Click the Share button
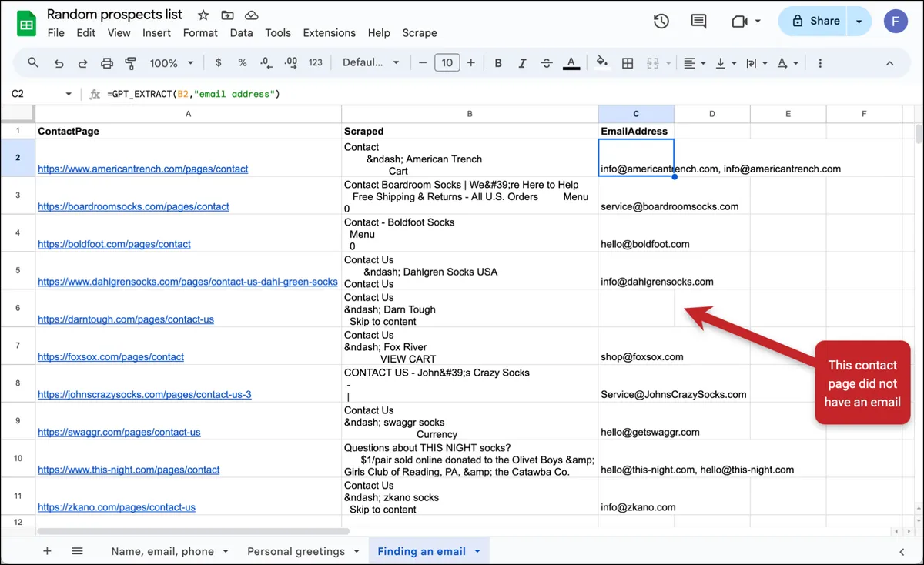This screenshot has height=565, width=924. pyautogui.click(x=814, y=22)
